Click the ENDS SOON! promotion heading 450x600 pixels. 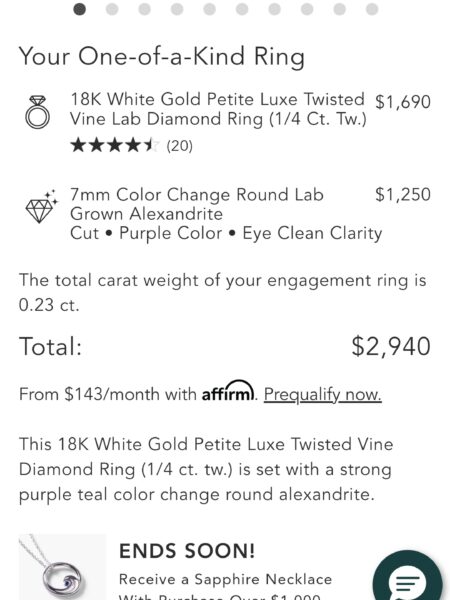tap(187, 551)
